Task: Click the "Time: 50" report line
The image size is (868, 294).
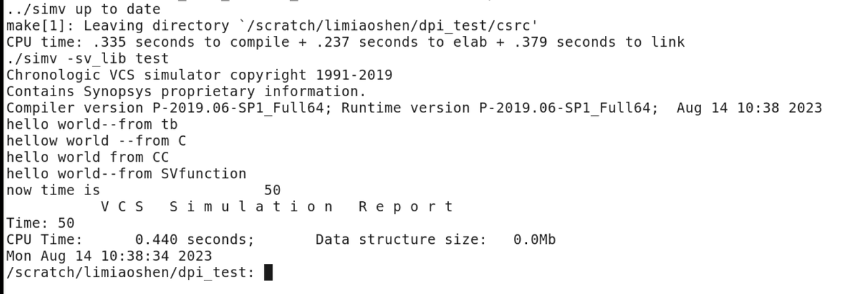Action: [40, 223]
